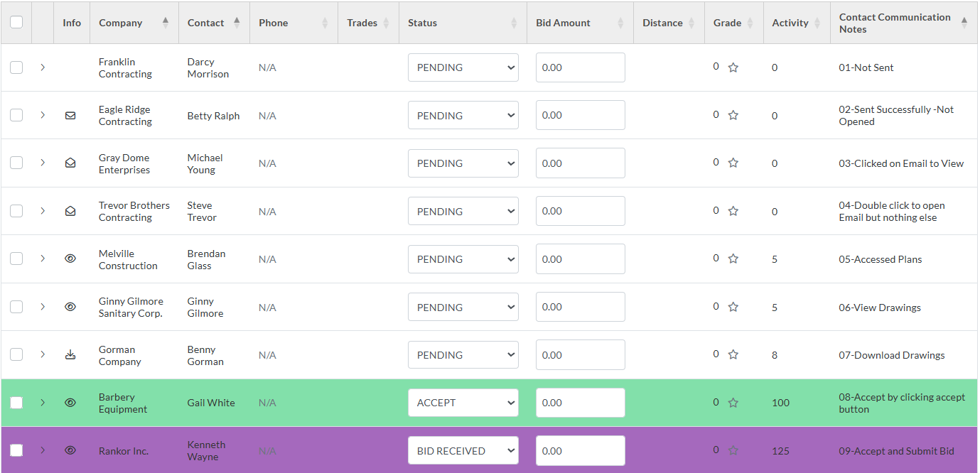Click the eye icon for Melville Construction

click(70, 259)
